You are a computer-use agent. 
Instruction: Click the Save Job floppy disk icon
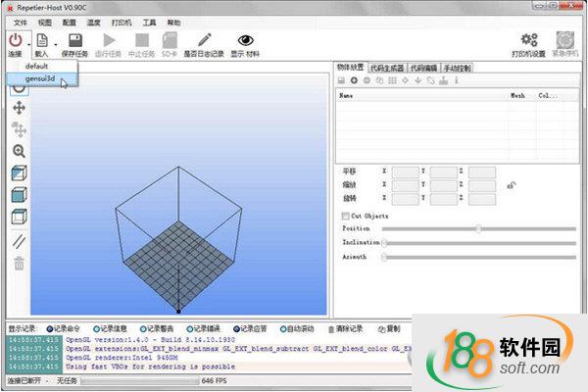point(74,40)
